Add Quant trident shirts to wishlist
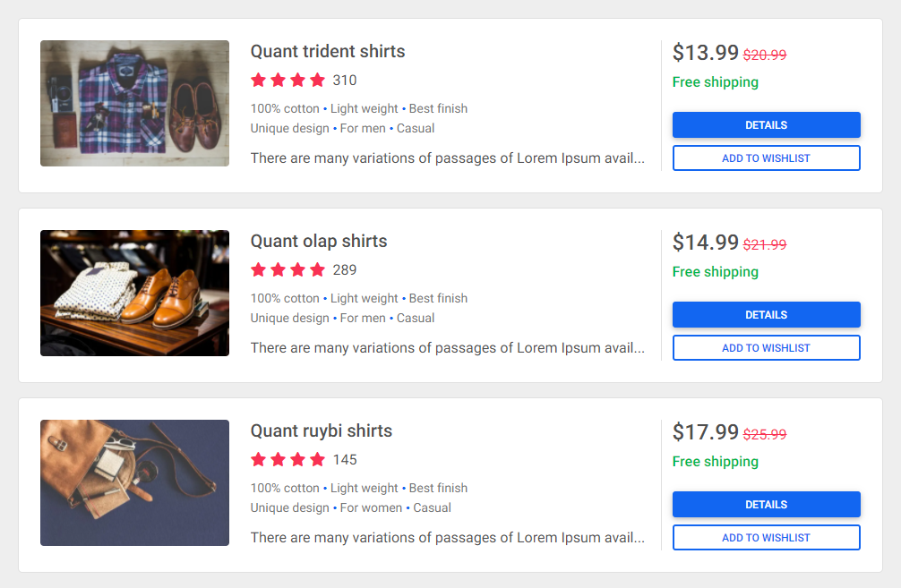The width and height of the screenshot is (901, 588). pyautogui.click(x=766, y=158)
